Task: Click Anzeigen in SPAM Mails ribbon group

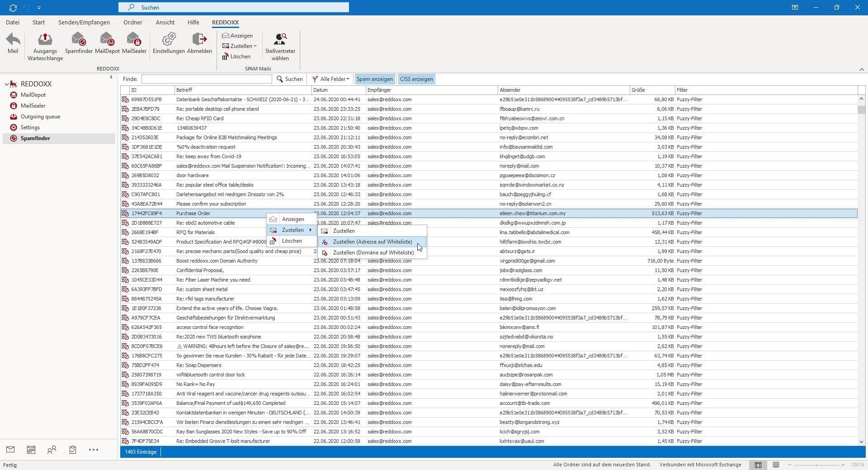Action: click(x=237, y=36)
